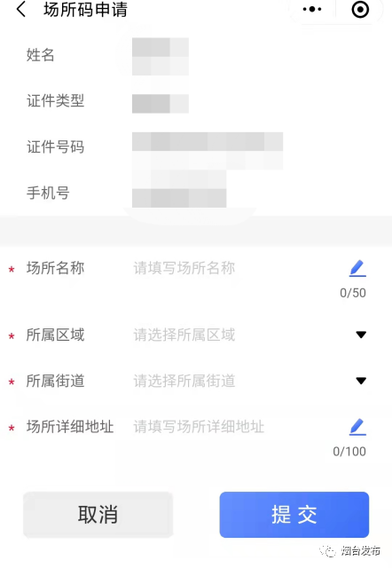Click the 0/100 character counter
Image resolution: width=392 pixels, height=568 pixels.
(x=349, y=452)
